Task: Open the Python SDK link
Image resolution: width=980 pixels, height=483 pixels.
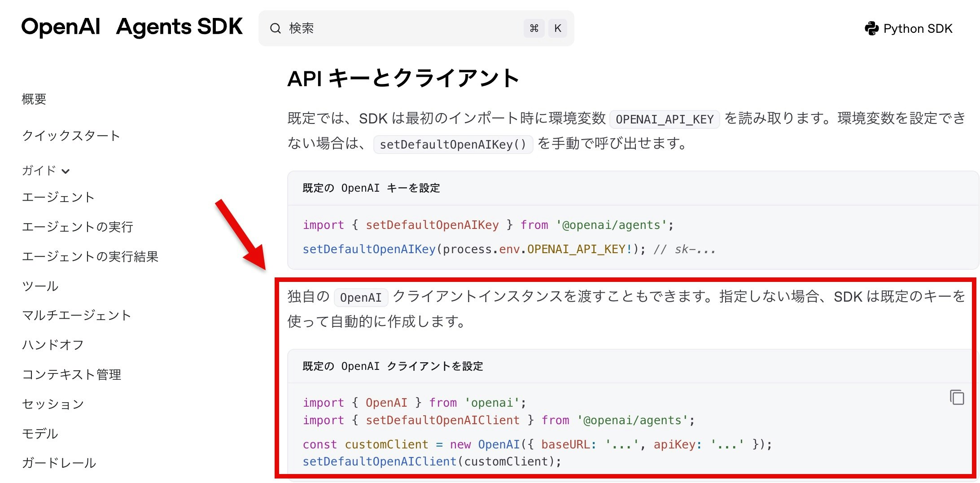Action: (908, 28)
